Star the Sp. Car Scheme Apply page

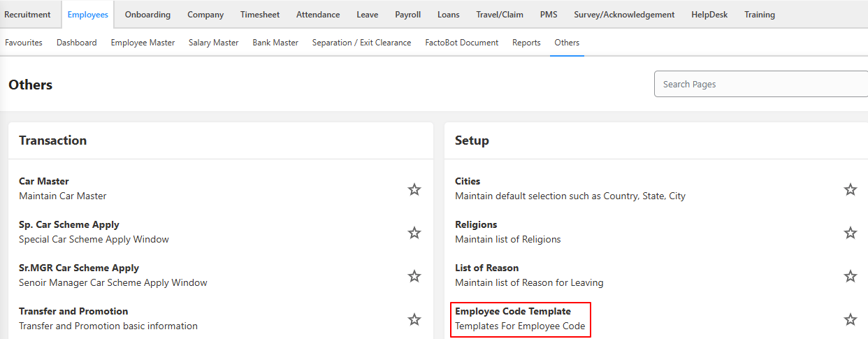pos(414,233)
